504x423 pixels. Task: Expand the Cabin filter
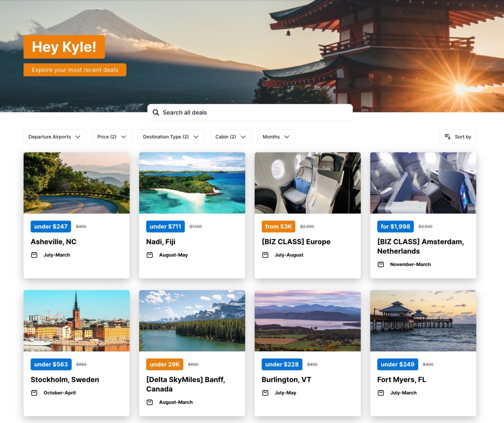tap(230, 137)
